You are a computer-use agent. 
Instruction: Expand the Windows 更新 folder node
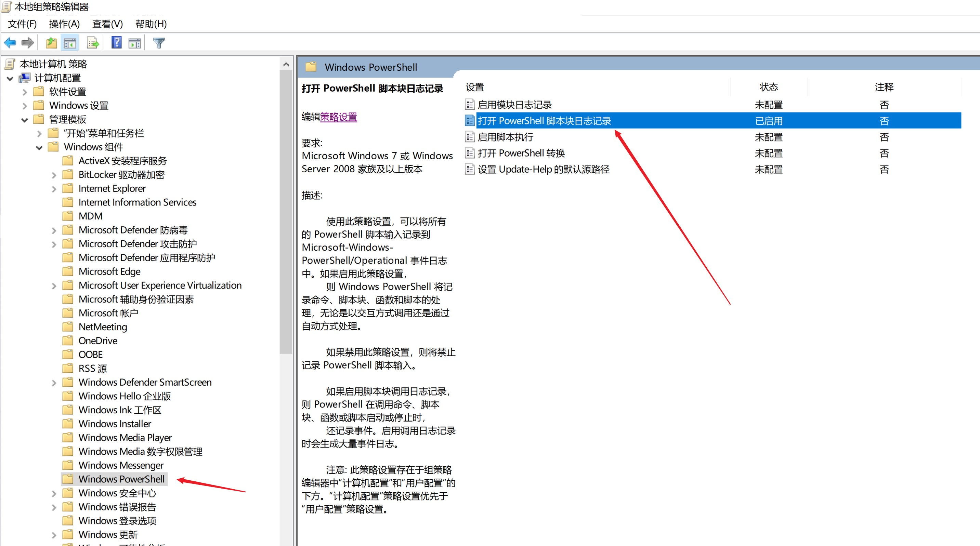[x=54, y=535]
